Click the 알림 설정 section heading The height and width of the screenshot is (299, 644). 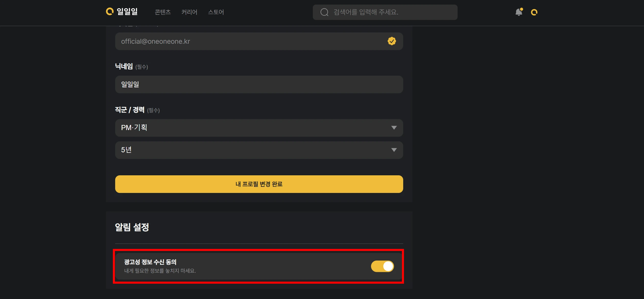[x=132, y=227]
